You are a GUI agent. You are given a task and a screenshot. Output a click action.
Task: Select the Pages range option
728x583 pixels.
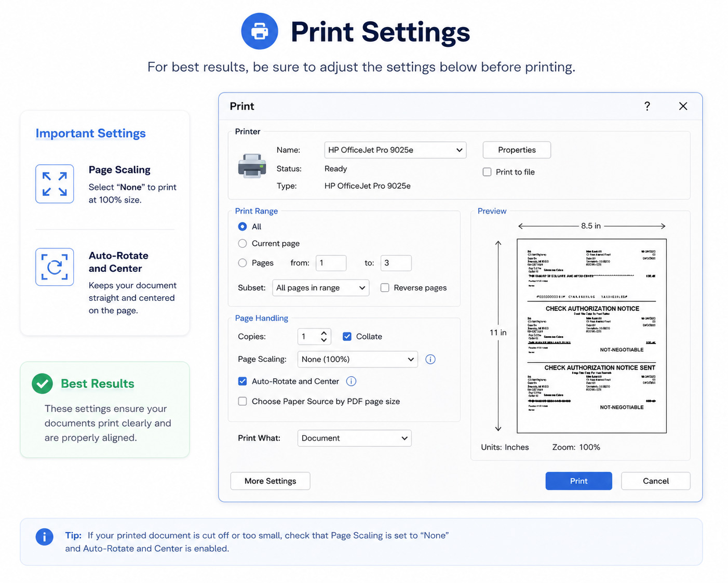(x=242, y=263)
